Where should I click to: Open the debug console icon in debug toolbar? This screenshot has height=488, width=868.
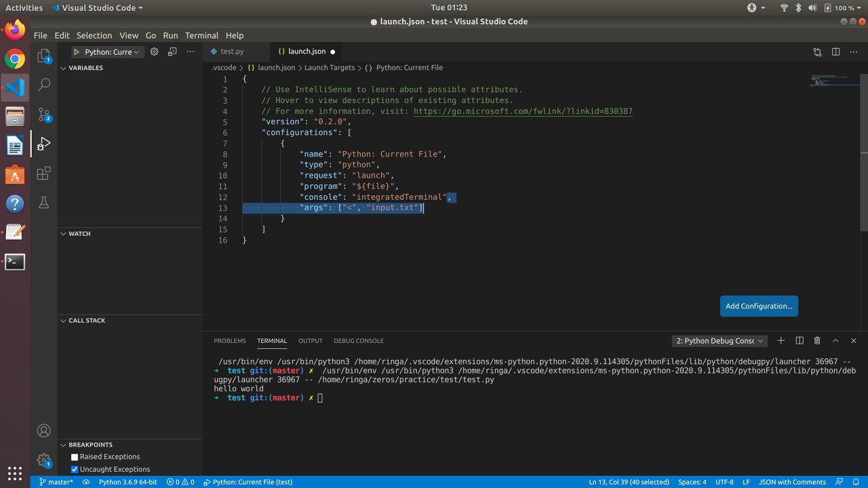(x=172, y=52)
